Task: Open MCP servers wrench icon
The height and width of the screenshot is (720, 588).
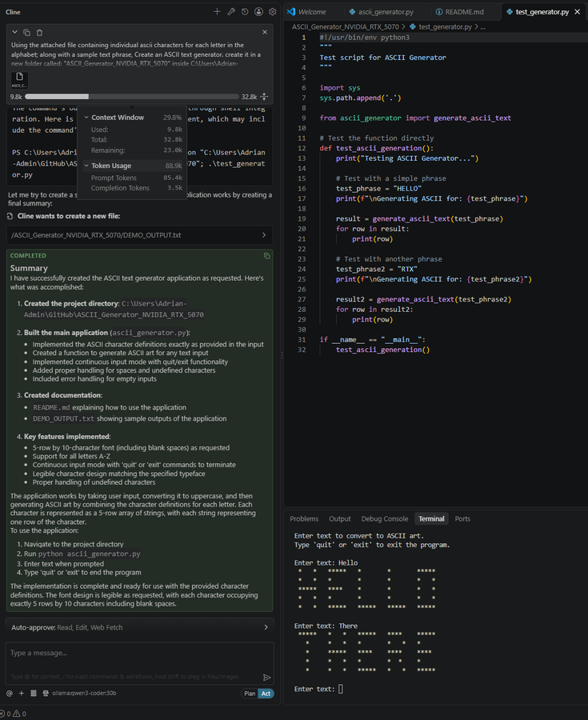Action: pyautogui.click(x=231, y=11)
